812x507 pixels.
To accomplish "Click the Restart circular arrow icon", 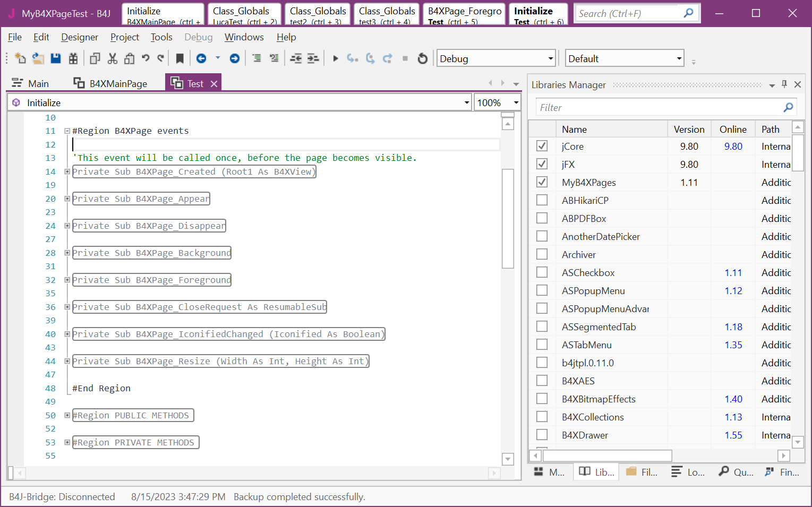I will pyautogui.click(x=423, y=58).
